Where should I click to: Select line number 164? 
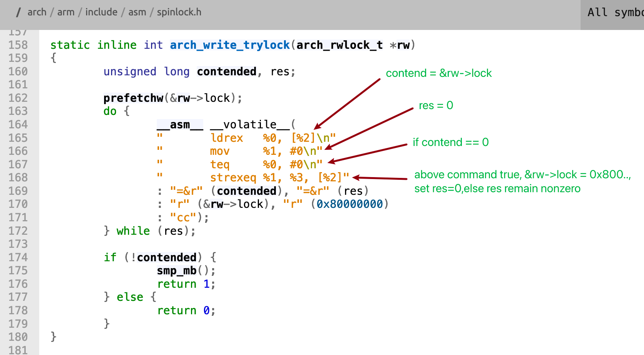tap(18, 124)
